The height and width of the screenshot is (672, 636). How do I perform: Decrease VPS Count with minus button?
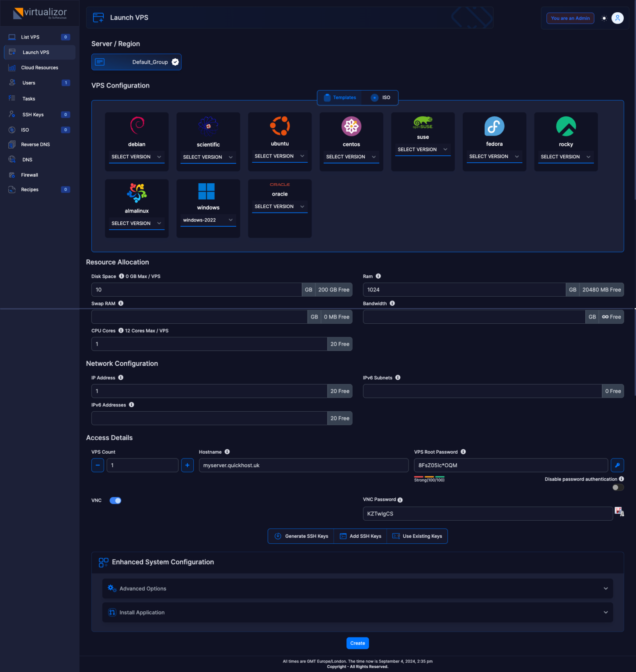pyautogui.click(x=98, y=465)
